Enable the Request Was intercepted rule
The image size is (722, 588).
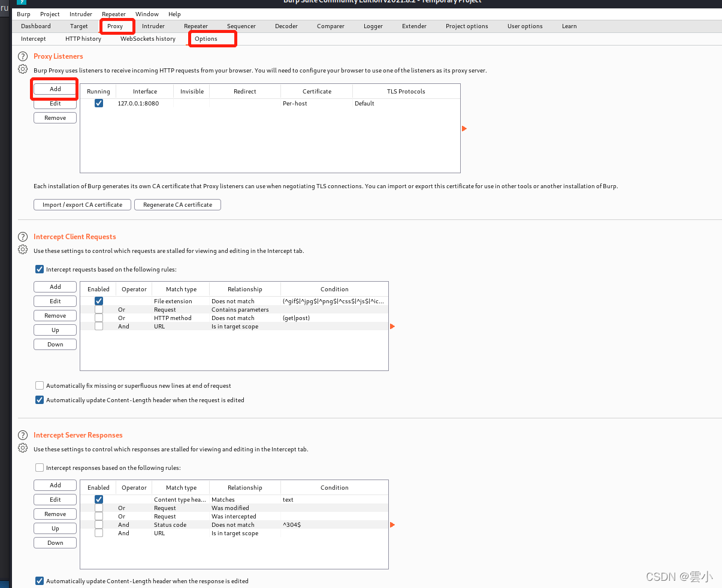[x=99, y=516]
